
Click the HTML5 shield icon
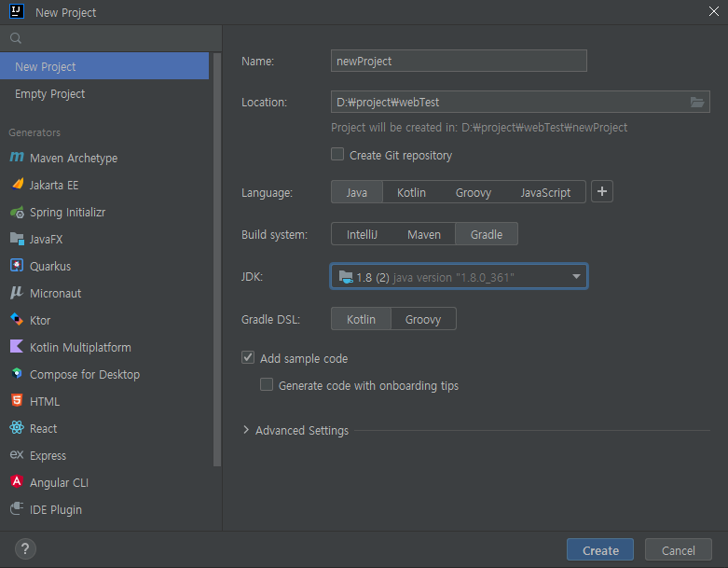[x=17, y=400]
